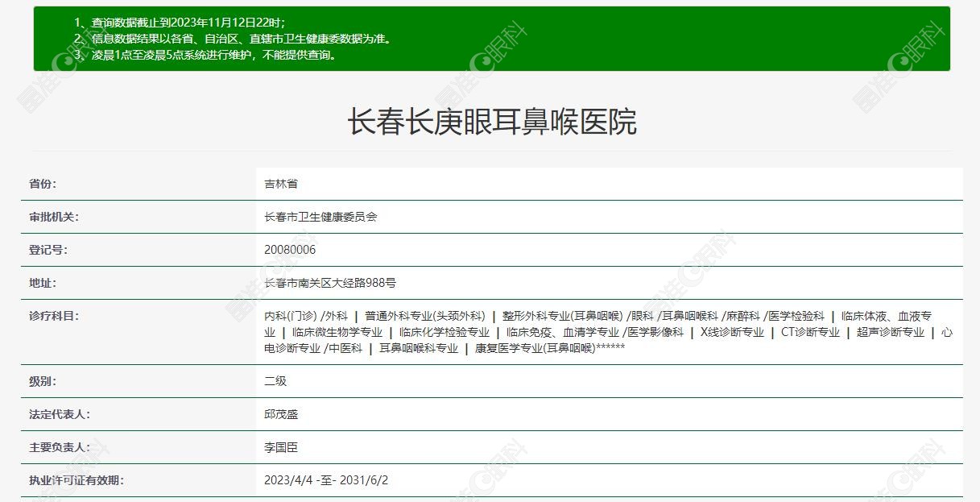The image size is (980, 502).
Task: Click the level value 二级
Action: pos(275,381)
